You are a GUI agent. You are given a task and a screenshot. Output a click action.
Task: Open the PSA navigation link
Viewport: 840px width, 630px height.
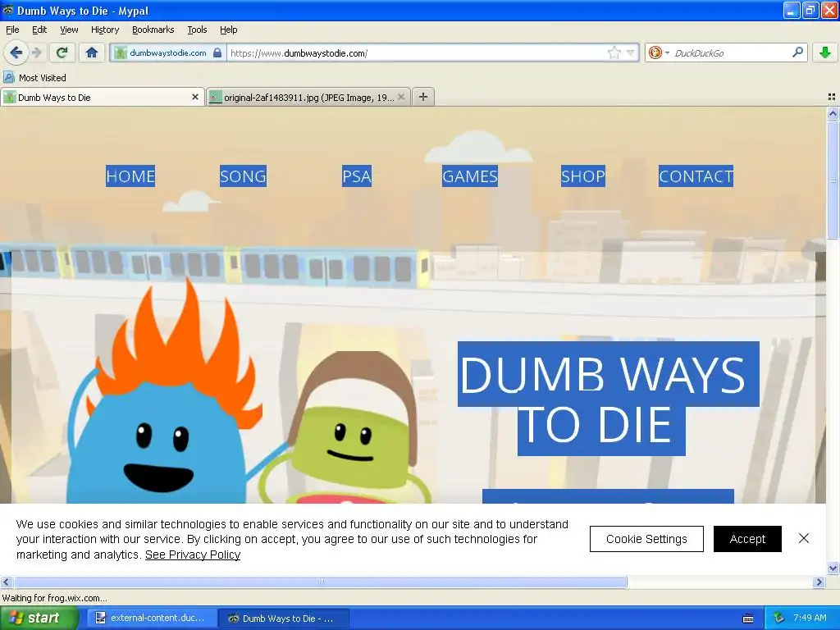357,176
